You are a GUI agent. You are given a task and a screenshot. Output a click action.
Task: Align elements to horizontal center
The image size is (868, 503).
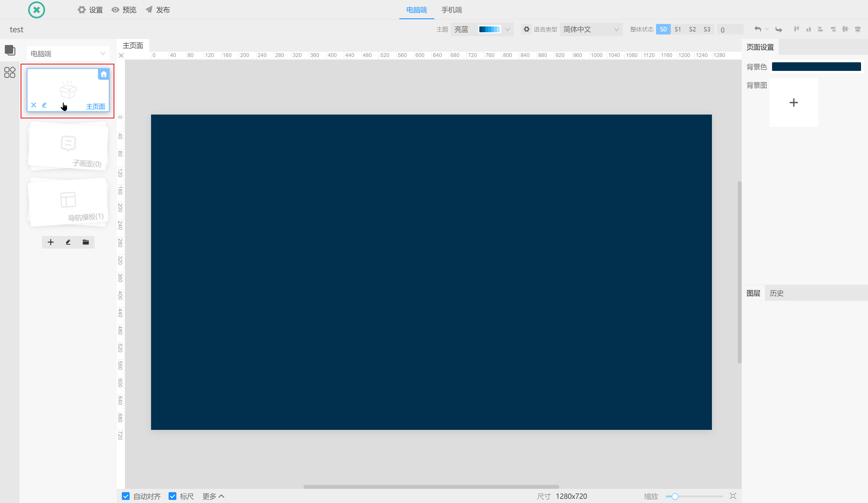pyautogui.click(x=858, y=29)
